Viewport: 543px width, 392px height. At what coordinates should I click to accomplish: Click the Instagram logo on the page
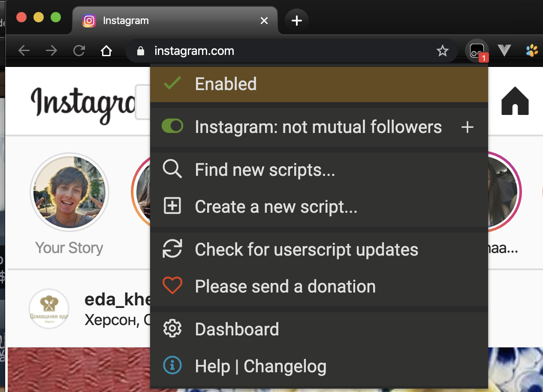coord(83,105)
